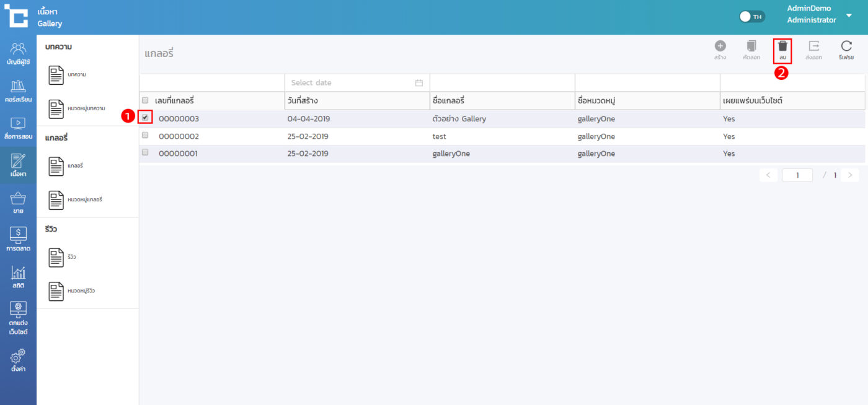This screenshot has width=868, height=405.
Task: Click the Create (สร้าง) plus icon
Action: coord(720,47)
